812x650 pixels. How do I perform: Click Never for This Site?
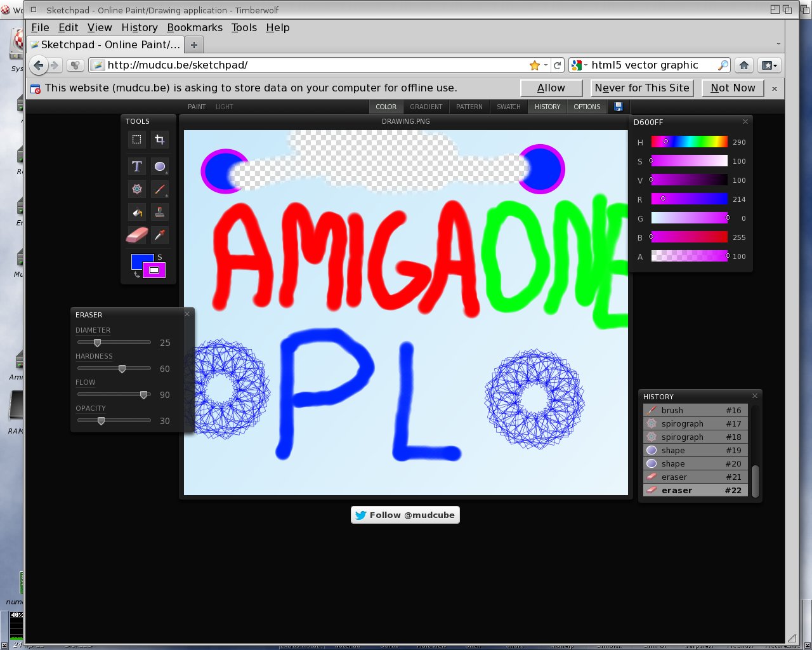pyautogui.click(x=641, y=88)
